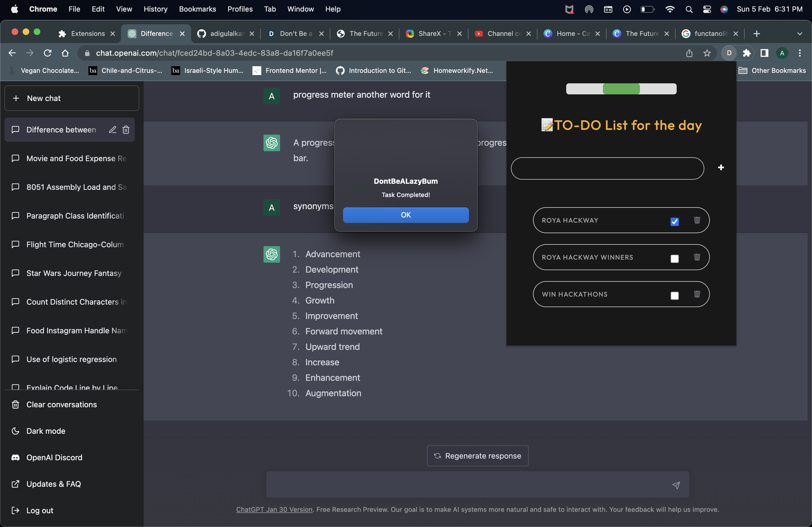
Task: Check the ROYA HACKWAY WINNERS checkbox
Action: tap(674, 258)
